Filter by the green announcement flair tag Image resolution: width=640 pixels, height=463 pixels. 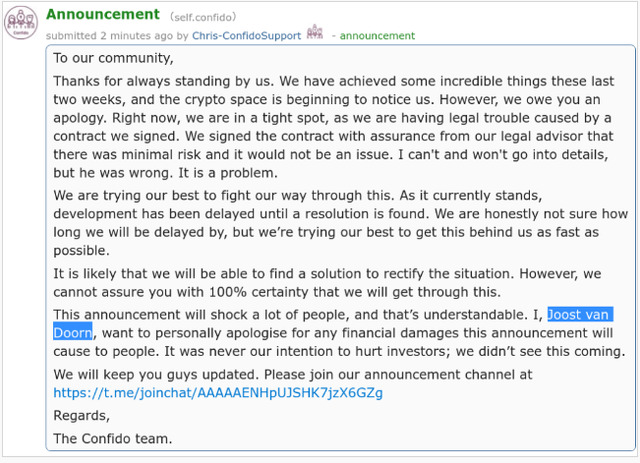coord(377,36)
